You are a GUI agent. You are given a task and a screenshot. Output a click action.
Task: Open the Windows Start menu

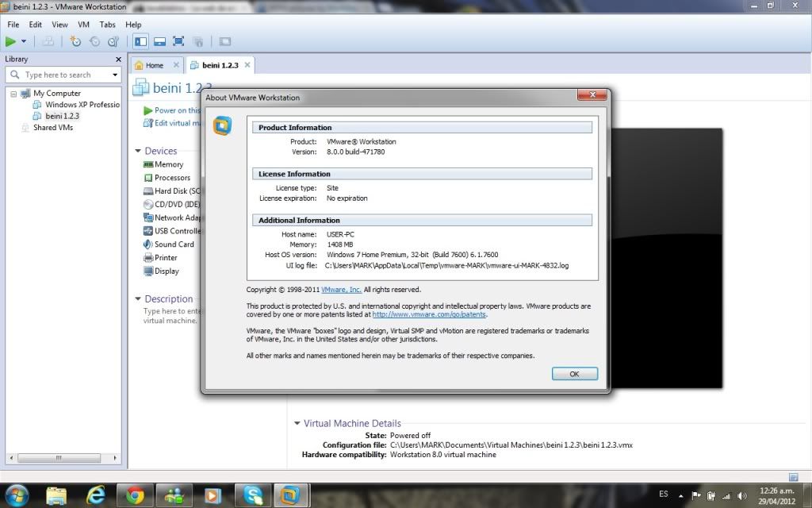coord(17,495)
